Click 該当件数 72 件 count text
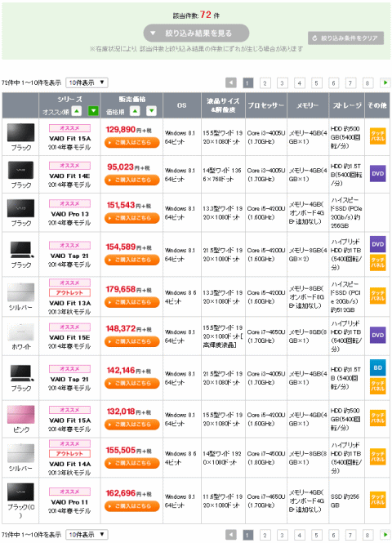The width and height of the screenshot is (392, 543). pyautogui.click(x=196, y=15)
